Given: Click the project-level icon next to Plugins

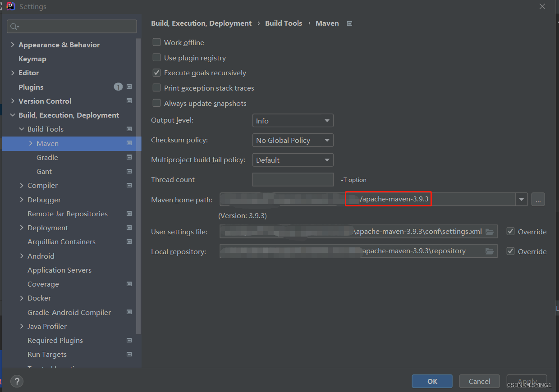Looking at the screenshot, I should (x=129, y=87).
